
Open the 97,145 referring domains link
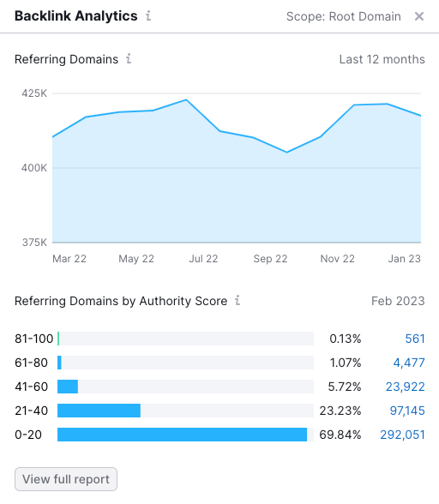[407, 411]
